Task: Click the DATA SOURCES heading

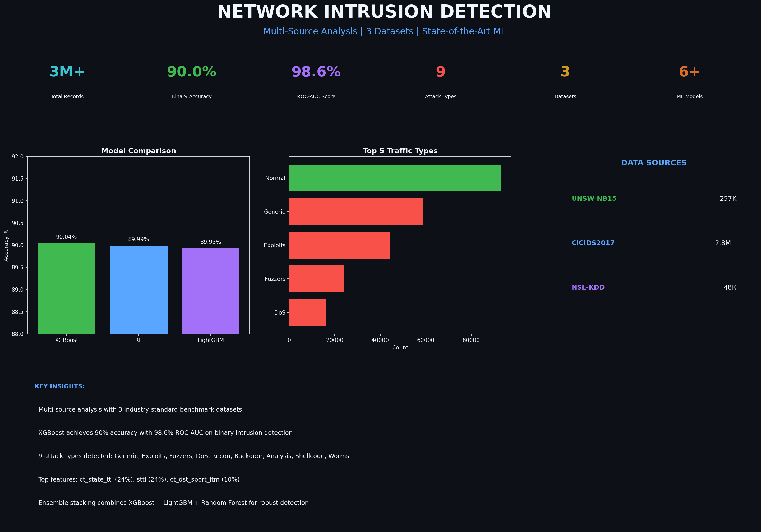Action: [654, 163]
